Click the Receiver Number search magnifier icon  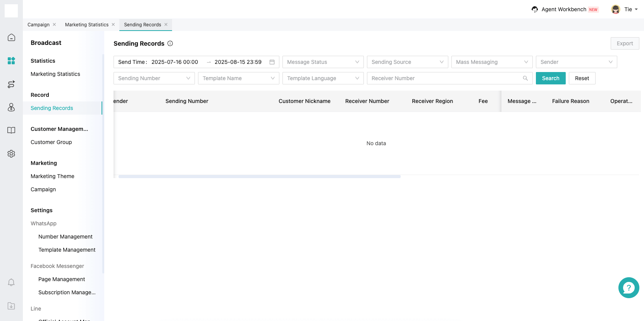pyautogui.click(x=525, y=78)
